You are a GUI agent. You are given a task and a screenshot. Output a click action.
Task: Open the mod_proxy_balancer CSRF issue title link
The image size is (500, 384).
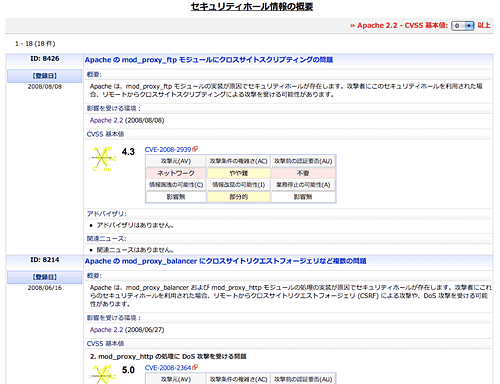click(225, 261)
